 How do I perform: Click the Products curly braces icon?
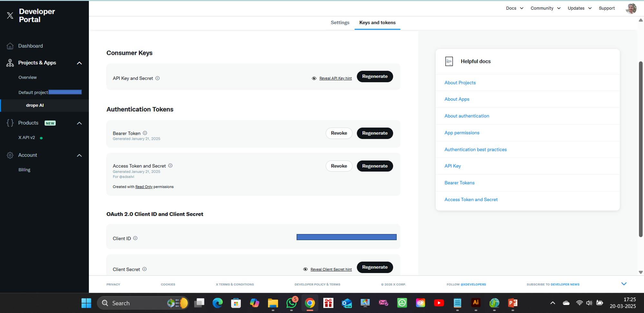click(x=10, y=123)
